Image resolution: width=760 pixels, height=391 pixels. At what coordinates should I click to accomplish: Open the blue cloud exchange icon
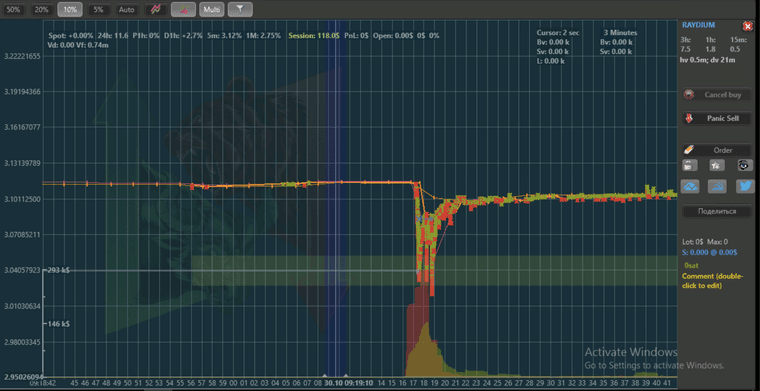[690, 186]
